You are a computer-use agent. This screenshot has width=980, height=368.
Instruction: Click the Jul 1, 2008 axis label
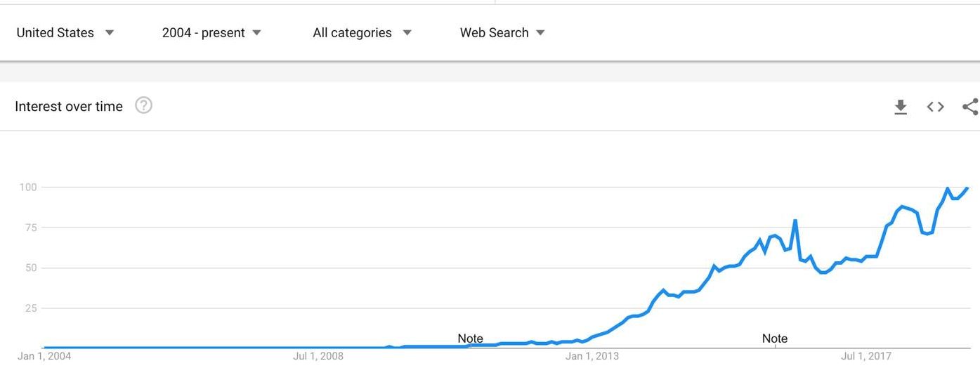[x=318, y=356]
